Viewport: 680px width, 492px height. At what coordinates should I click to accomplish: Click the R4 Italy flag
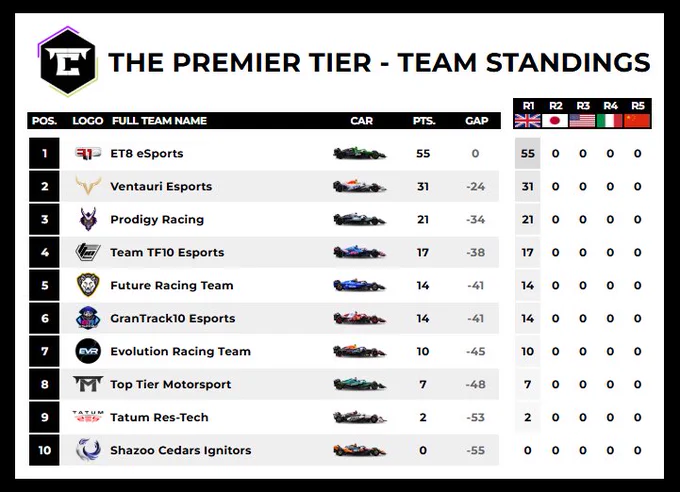(610, 121)
